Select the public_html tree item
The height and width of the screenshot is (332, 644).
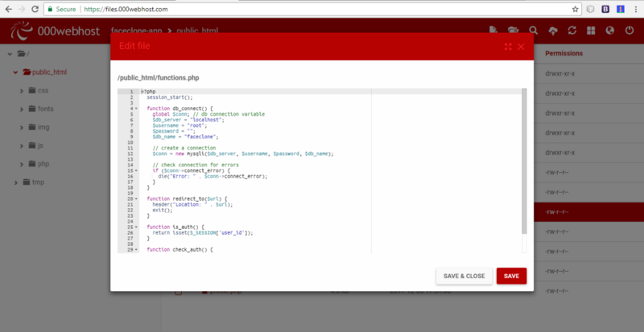(45, 72)
